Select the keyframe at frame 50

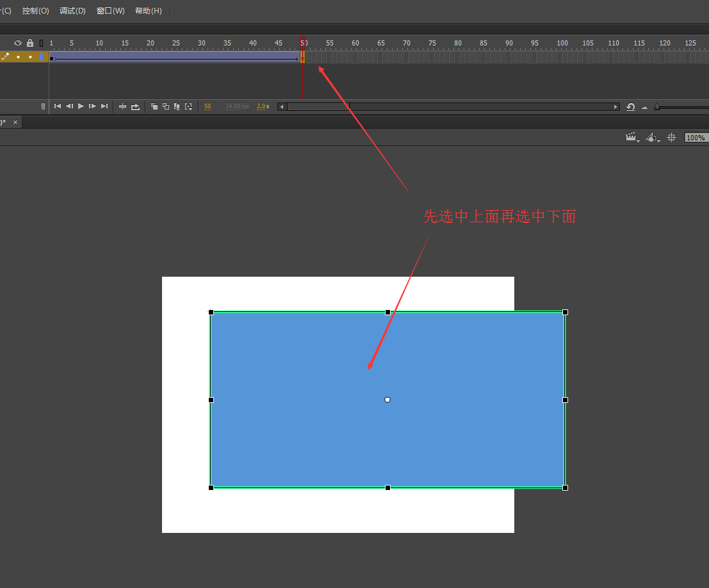[302, 57]
